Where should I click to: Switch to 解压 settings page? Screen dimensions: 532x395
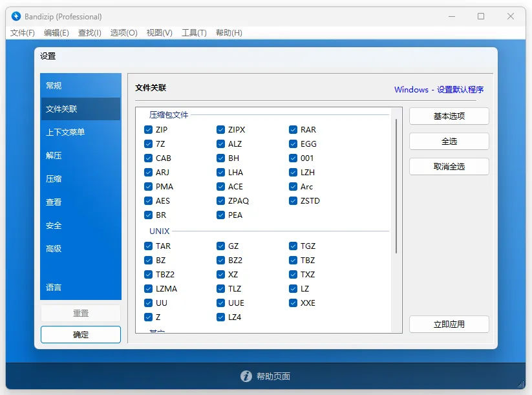pyautogui.click(x=81, y=155)
